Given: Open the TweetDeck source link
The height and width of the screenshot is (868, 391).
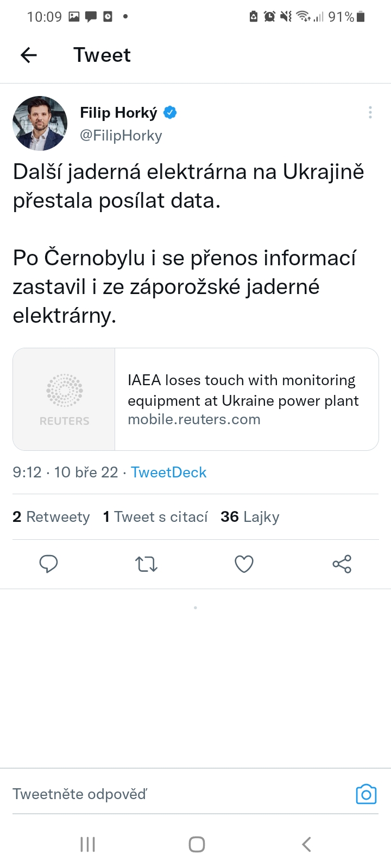Looking at the screenshot, I should pos(168,473).
